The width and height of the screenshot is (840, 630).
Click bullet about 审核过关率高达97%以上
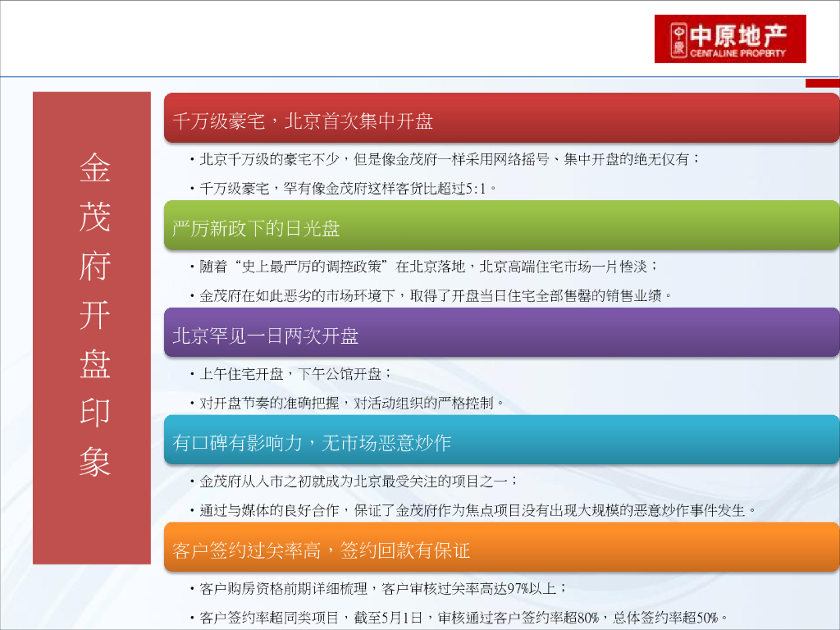378,589
